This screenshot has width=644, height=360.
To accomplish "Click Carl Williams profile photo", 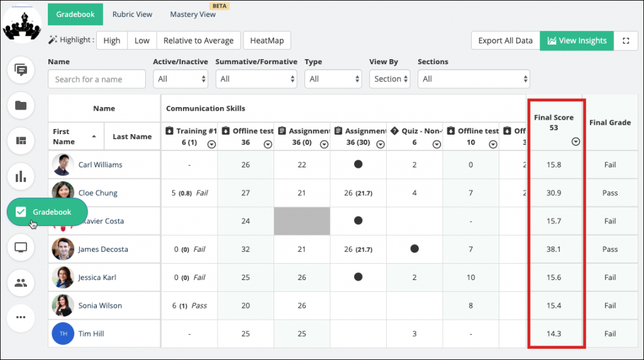I will [63, 164].
